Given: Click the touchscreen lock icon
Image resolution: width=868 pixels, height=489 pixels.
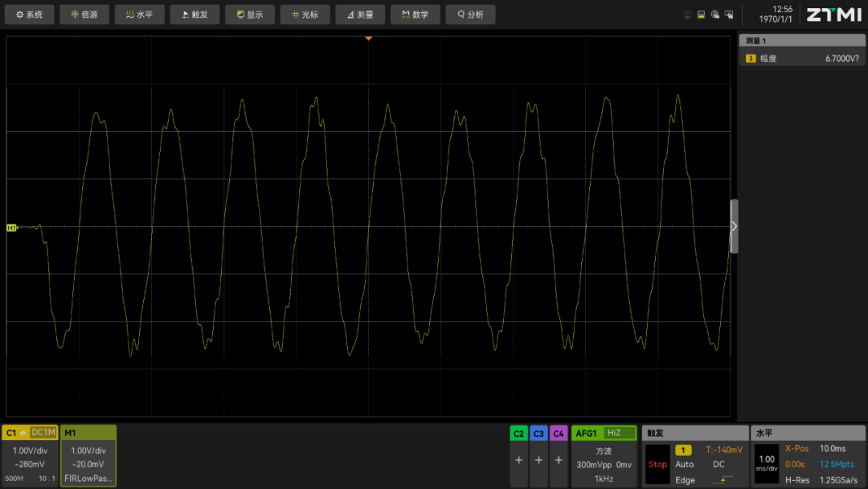Looking at the screenshot, I should point(729,15).
